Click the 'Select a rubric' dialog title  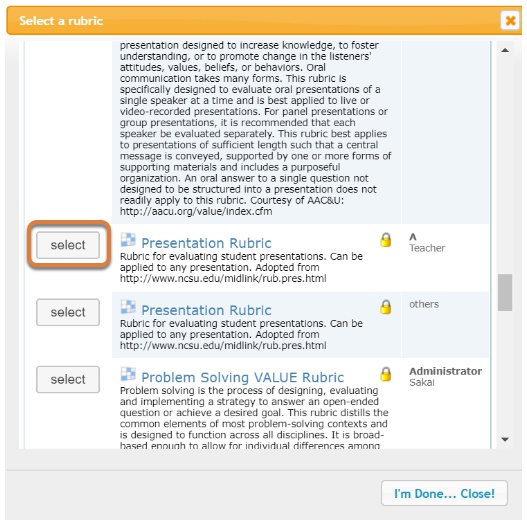point(61,21)
